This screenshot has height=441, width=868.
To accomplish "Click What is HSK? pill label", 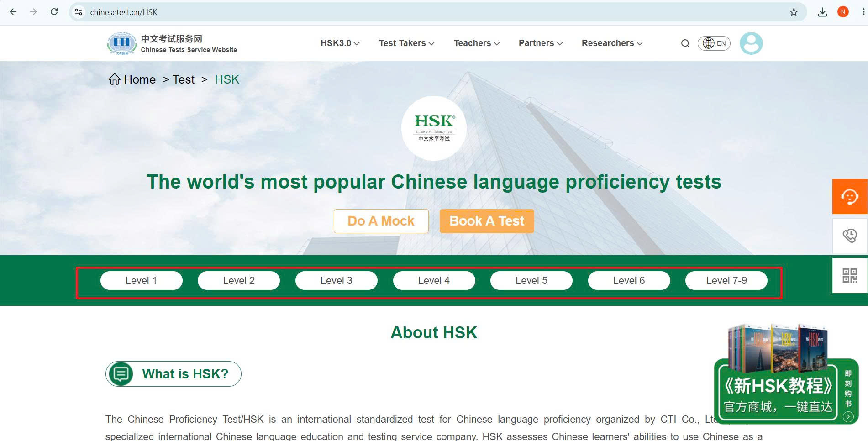I will pyautogui.click(x=185, y=374).
